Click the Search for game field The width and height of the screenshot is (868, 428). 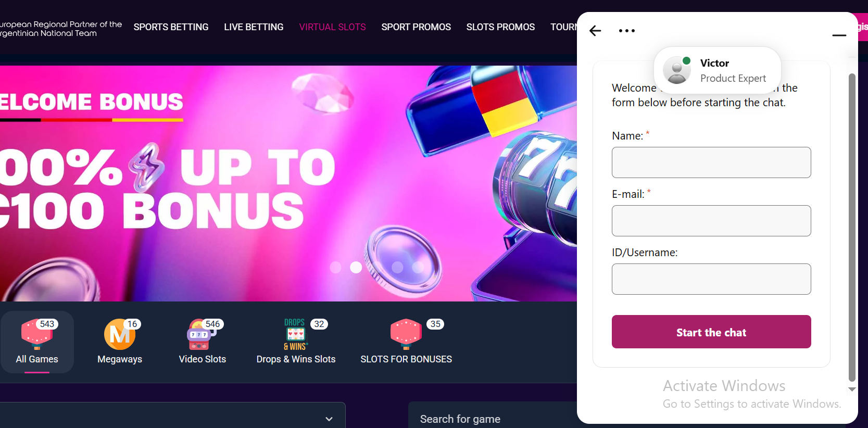[493, 418]
